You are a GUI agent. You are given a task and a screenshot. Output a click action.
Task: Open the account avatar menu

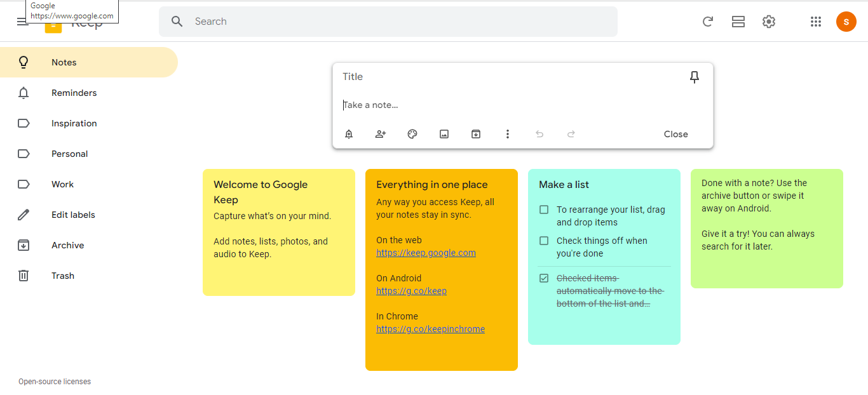tap(846, 22)
